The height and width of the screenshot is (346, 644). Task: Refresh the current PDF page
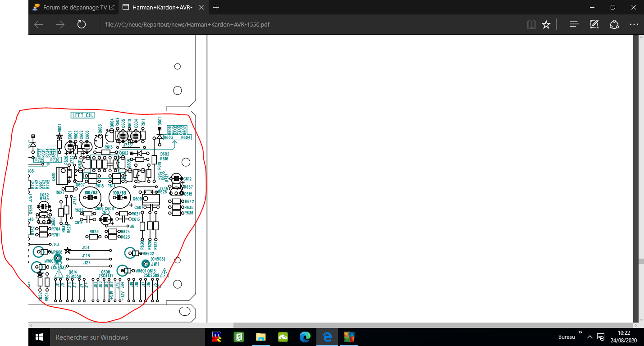click(x=81, y=24)
